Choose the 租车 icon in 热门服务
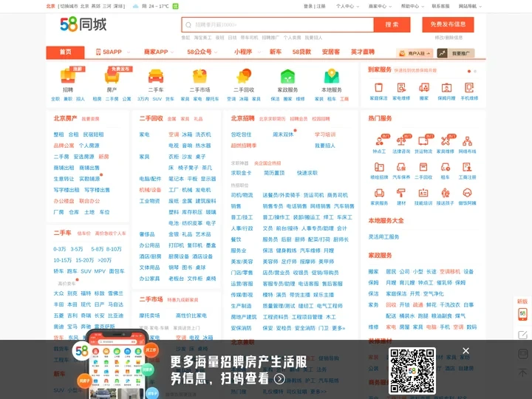The image size is (532, 399). pyautogui.click(x=445, y=166)
